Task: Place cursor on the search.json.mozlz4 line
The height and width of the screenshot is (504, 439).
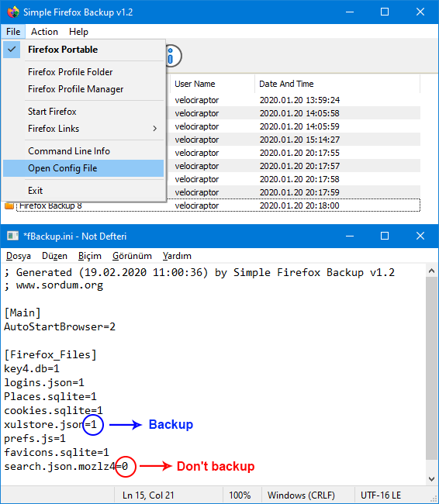Action: point(66,466)
